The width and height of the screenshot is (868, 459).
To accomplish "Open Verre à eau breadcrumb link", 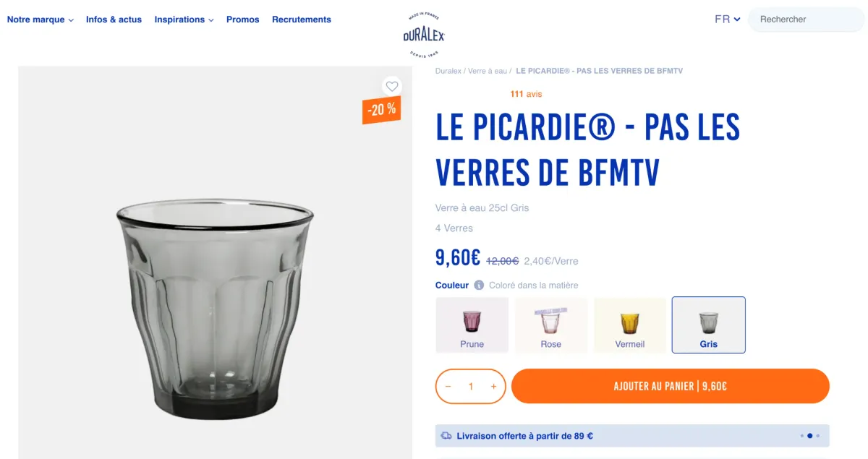I will 488,71.
